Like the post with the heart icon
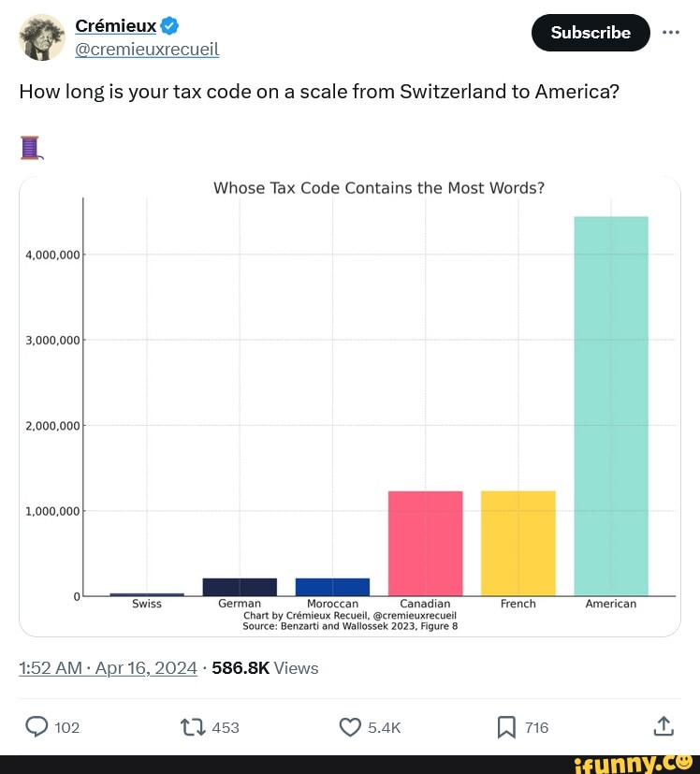The height and width of the screenshot is (774, 700). (350, 727)
